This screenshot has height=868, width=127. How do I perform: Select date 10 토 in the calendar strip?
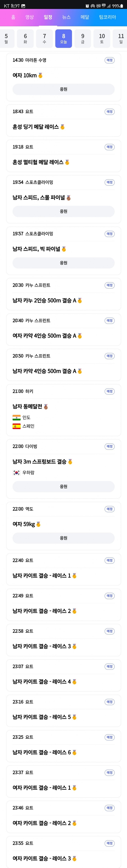[102, 38]
